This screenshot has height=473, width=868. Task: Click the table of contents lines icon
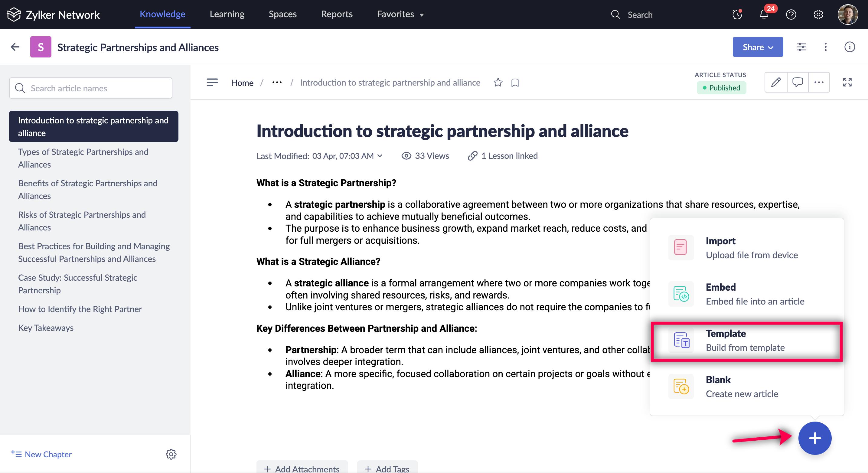point(212,82)
